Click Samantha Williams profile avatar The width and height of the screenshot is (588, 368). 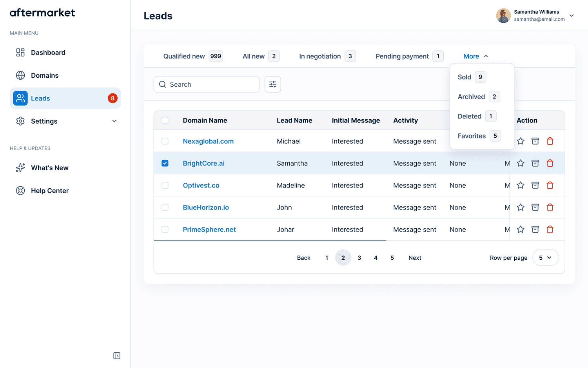coord(503,16)
